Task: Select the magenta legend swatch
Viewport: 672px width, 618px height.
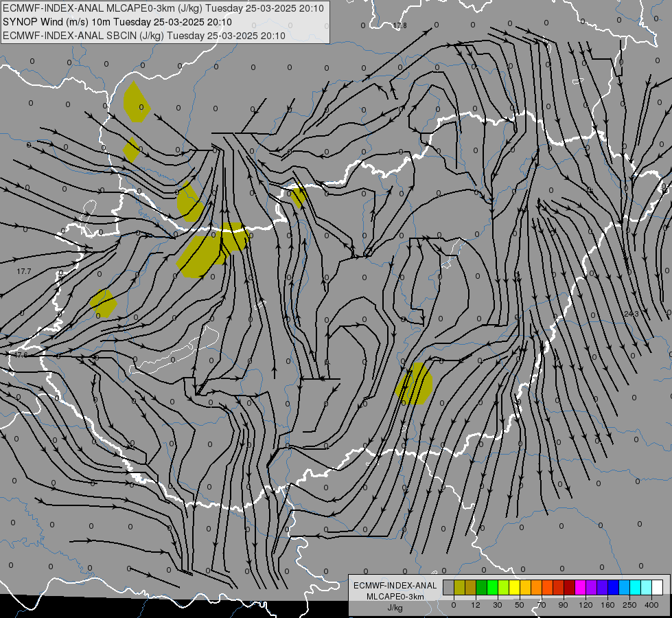Action: pos(580,587)
